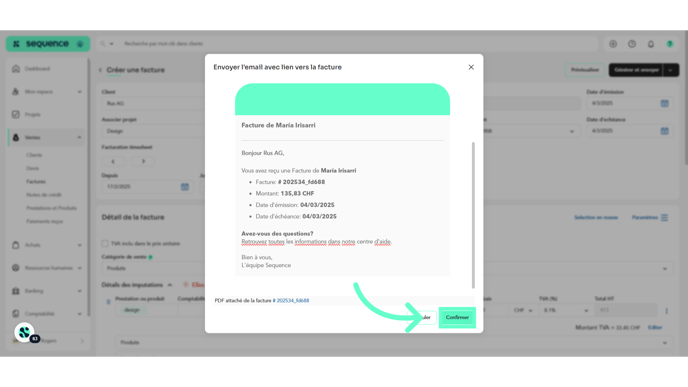Open the Date d'émission calendar
688x387 pixels.
pyautogui.click(x=664, y=103)
